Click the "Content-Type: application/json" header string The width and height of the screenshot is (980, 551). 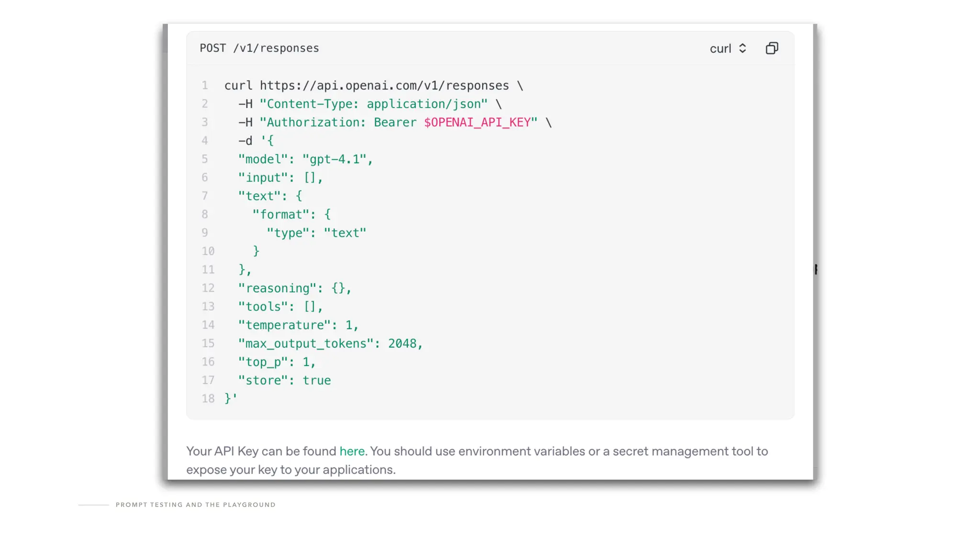[374, 104]
